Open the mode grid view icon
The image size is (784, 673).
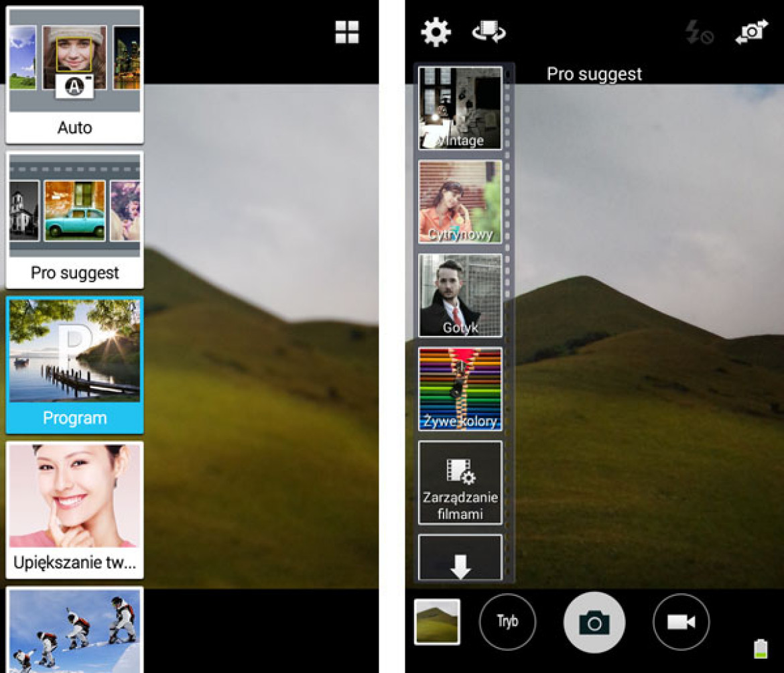(346, 32)
